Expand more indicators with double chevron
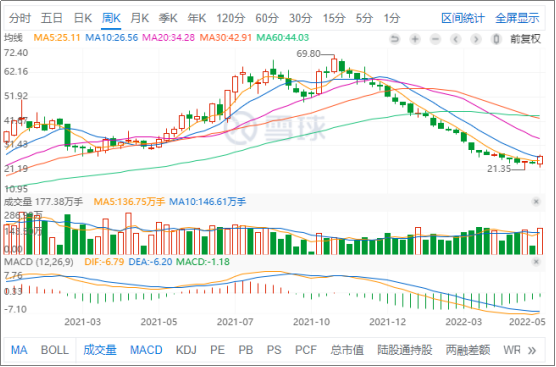Screen dimensions: 556x367 532,351
